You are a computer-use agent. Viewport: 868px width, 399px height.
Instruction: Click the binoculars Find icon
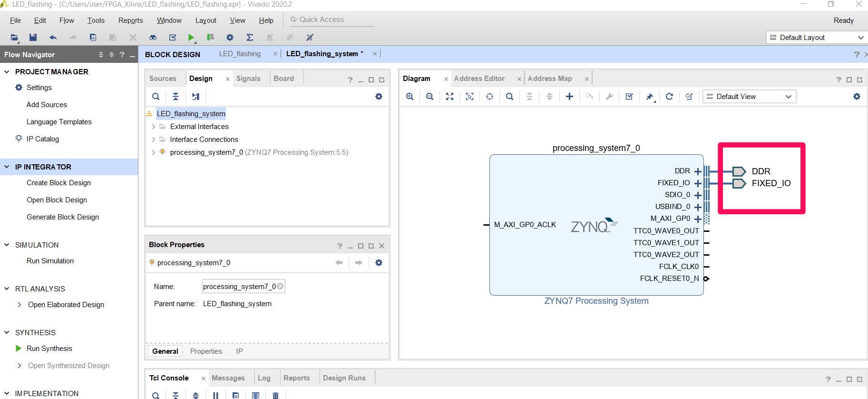coord(153,37)
